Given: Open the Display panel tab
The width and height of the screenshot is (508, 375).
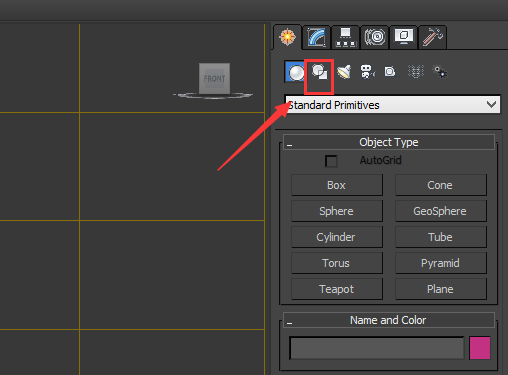Looking at the screenshot, I should click(404, 37).
